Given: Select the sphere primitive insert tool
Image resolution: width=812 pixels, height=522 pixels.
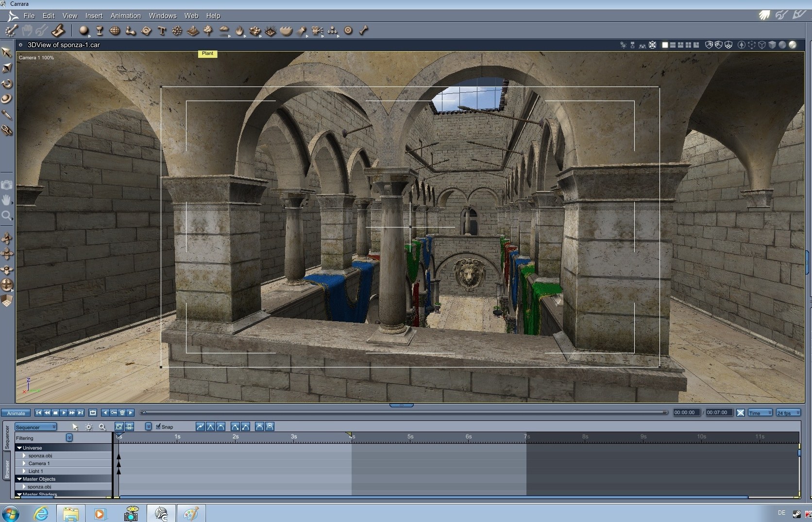Looking at the screenshot, I should click(x=84, y=31).
